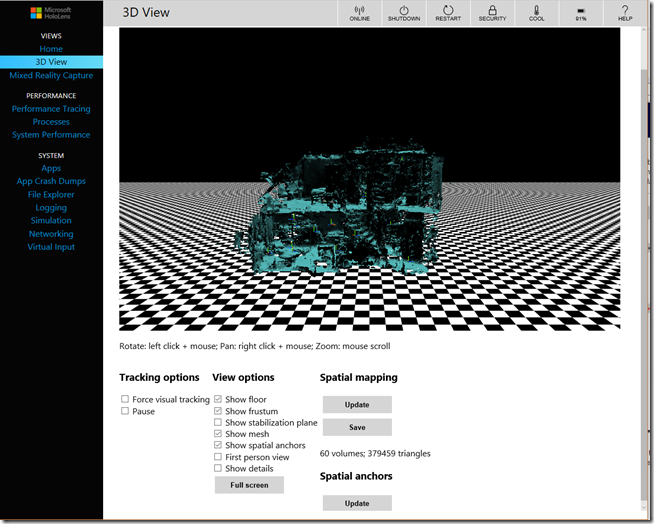
Task: Click the Restart icon
Action: tap(448, 13)
